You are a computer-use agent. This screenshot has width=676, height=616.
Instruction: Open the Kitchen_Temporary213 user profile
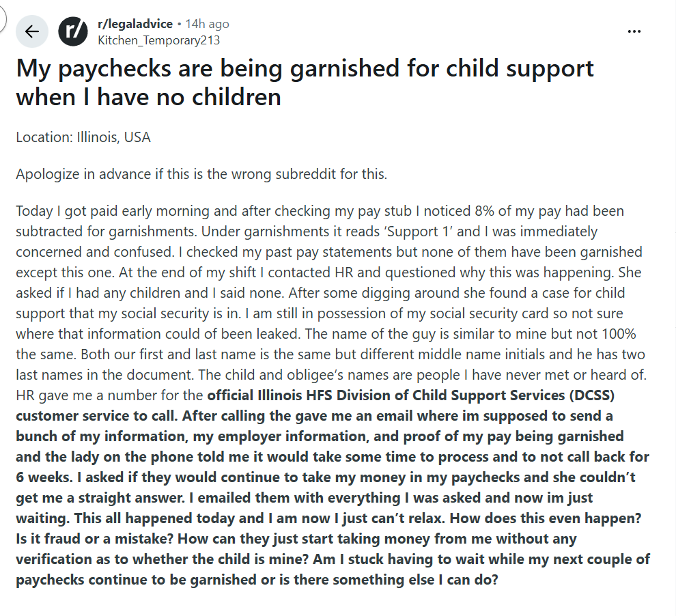(158, 40)
